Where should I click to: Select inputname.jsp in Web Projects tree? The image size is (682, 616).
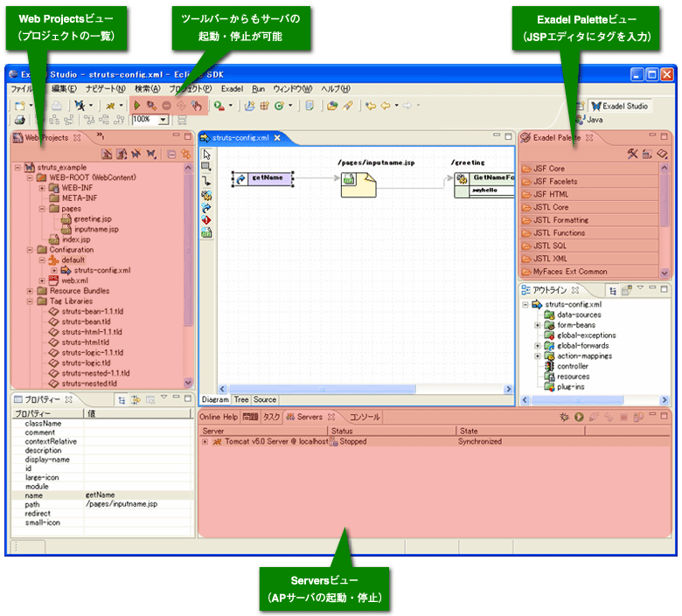90,230
